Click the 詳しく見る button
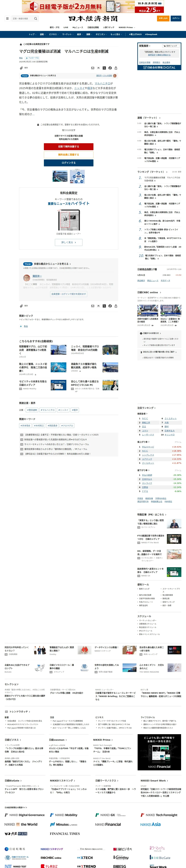Viewport: 186px width, 868px height. point(69,242)
